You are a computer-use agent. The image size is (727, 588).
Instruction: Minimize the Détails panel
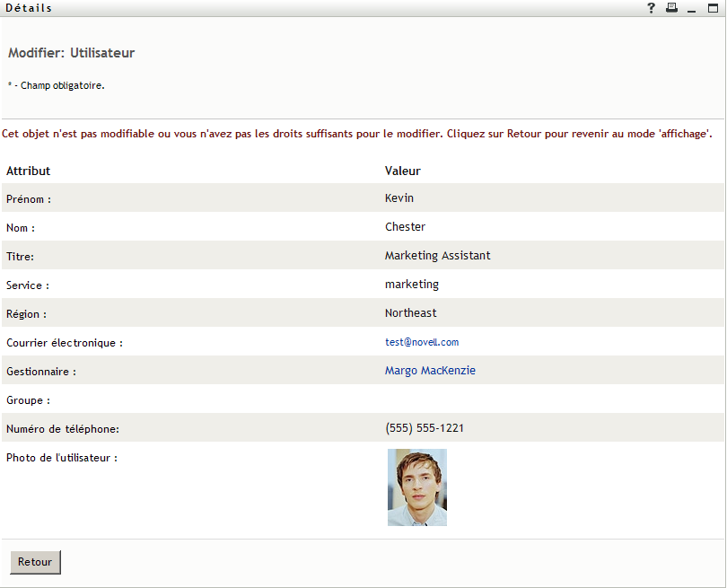pyautogui.click(x=692, y=8)
